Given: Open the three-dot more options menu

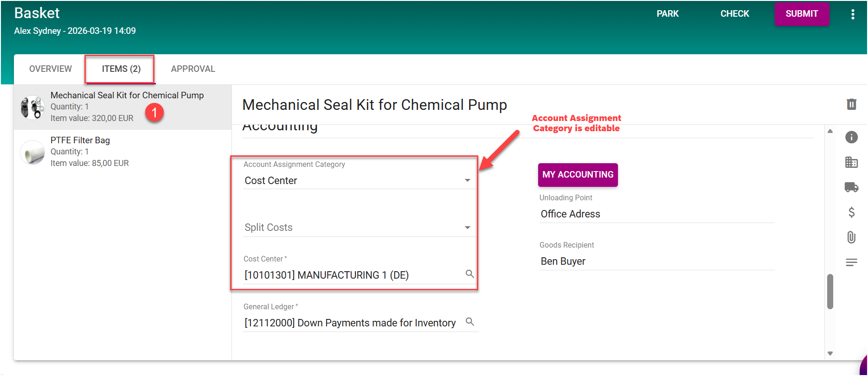Looking at the screenshot, I should (x=853, y=14).
